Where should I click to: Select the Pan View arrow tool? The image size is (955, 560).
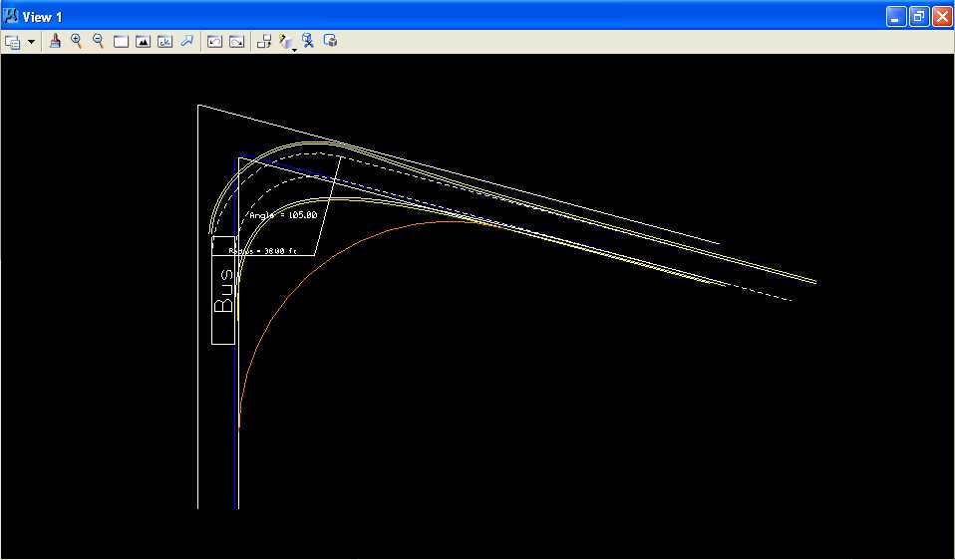click(x=186, y=41)
